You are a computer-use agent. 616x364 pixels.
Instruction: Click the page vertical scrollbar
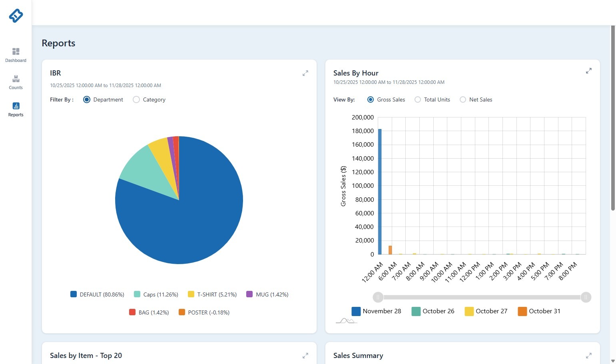tap(613, 118)
